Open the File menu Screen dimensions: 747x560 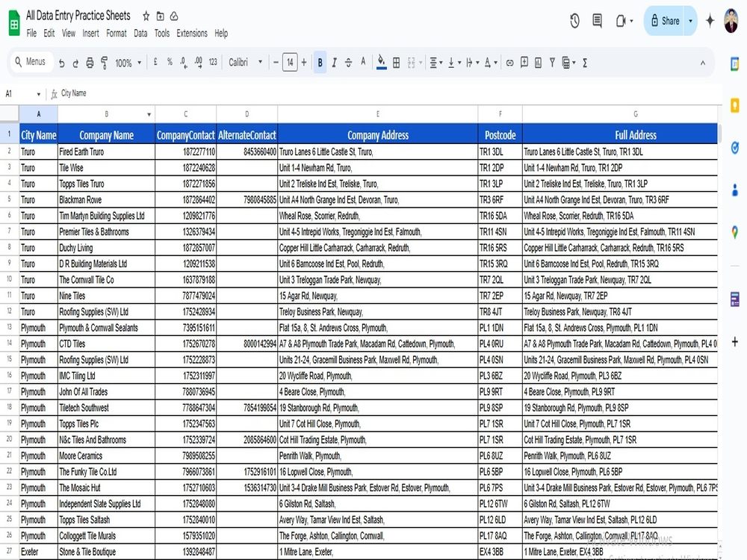pos(31,34)
